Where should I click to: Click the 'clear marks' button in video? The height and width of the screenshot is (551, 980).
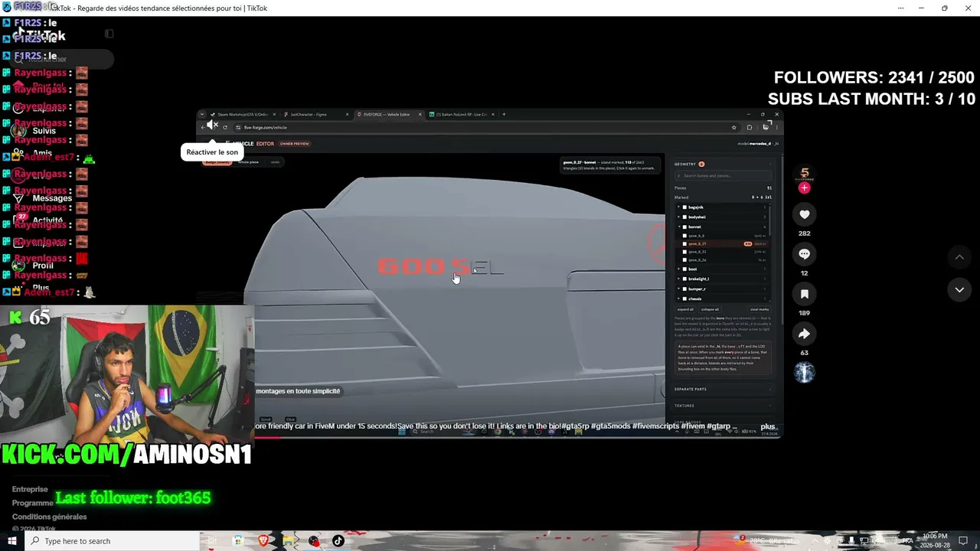point(759,309)
